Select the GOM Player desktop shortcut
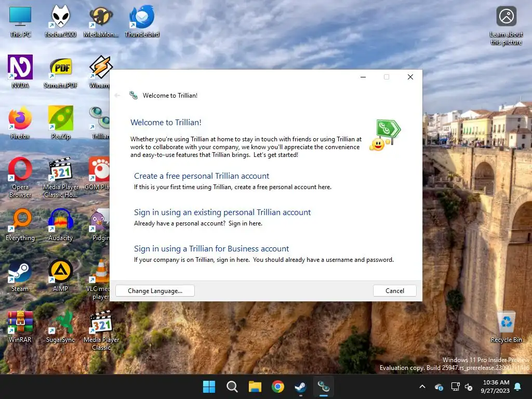Viewport: 532px width, 399px height. (98, 174)
